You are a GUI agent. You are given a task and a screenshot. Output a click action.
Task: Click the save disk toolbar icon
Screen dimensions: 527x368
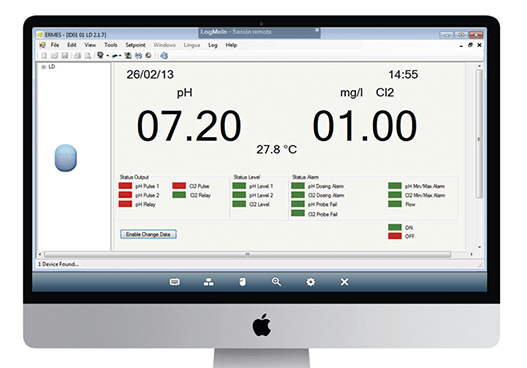coord(65,56)
